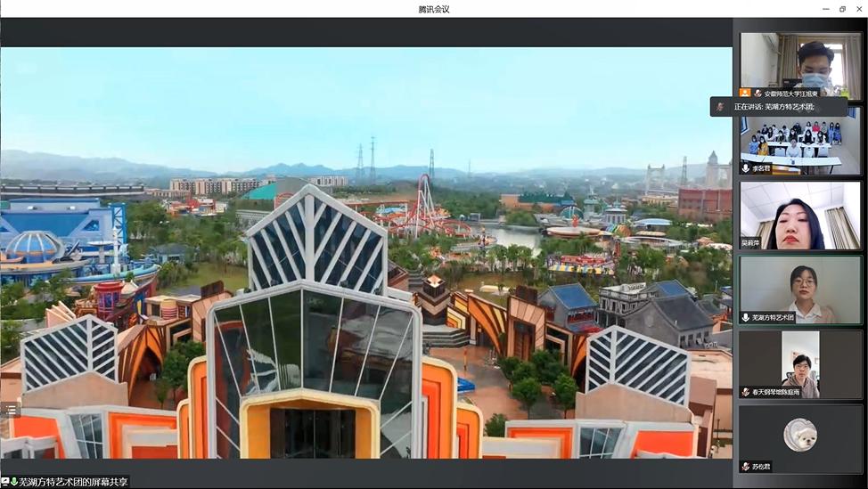Viewport: 868px width, 489px height.
Task: Click the microphone icon next to 李名君
Action: click(746, 168)
